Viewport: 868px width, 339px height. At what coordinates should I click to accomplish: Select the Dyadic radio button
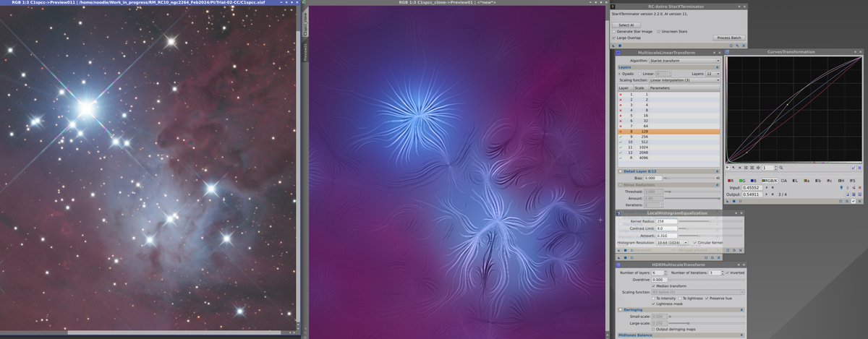tap(619, 74)
